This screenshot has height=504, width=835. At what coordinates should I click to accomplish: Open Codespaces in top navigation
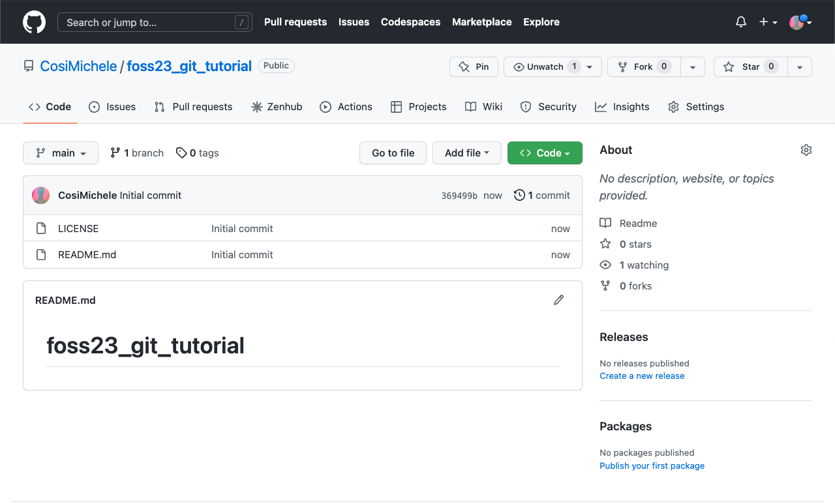point(411,22)
